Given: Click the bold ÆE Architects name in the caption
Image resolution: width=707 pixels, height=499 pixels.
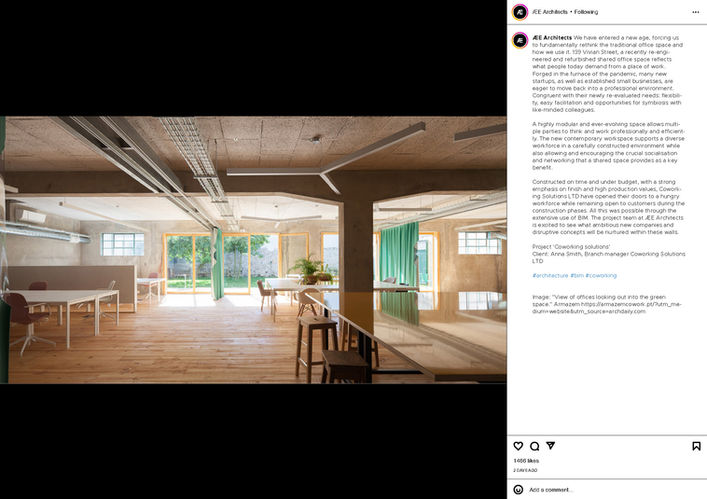Looking at the screenshot, I should [552, 38].
